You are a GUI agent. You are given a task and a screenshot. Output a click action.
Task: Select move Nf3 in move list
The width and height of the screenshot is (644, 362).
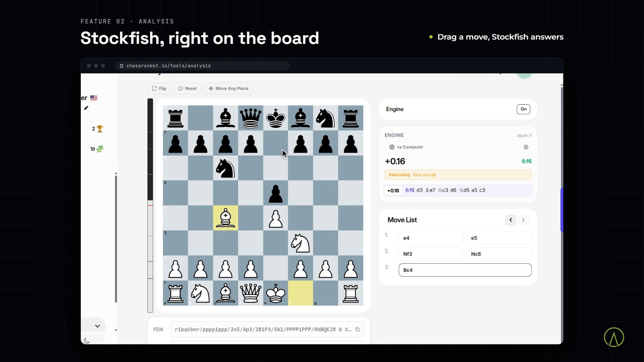(x=431, y=254)
